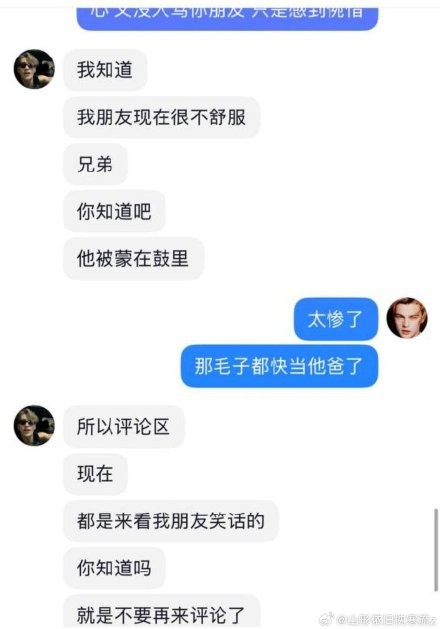
Task: Tap the partially cut-off blue bubble at top
Action: 227,16
